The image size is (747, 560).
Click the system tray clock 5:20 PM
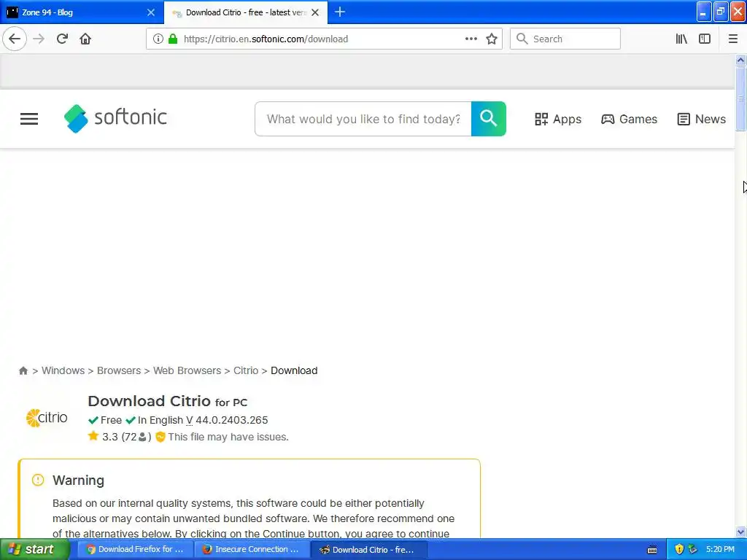720,549
